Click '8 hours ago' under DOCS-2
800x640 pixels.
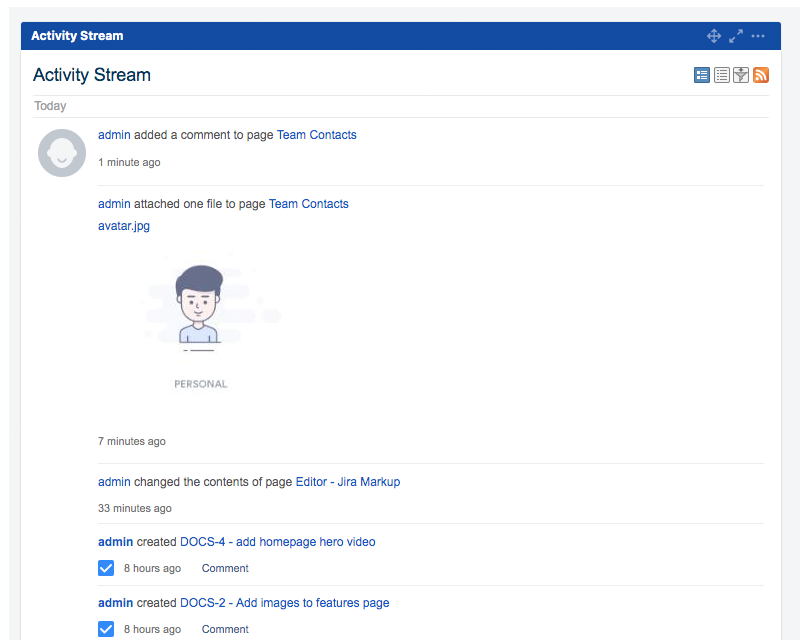pyautogui.click(x=153, y=629)
